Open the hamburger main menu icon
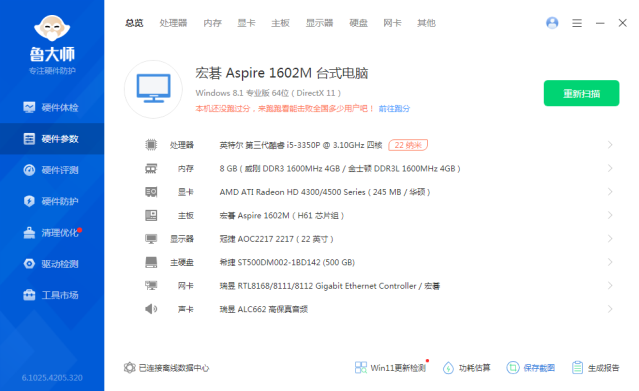Viewport: 639px width, 391px height. tap(577, 23)
